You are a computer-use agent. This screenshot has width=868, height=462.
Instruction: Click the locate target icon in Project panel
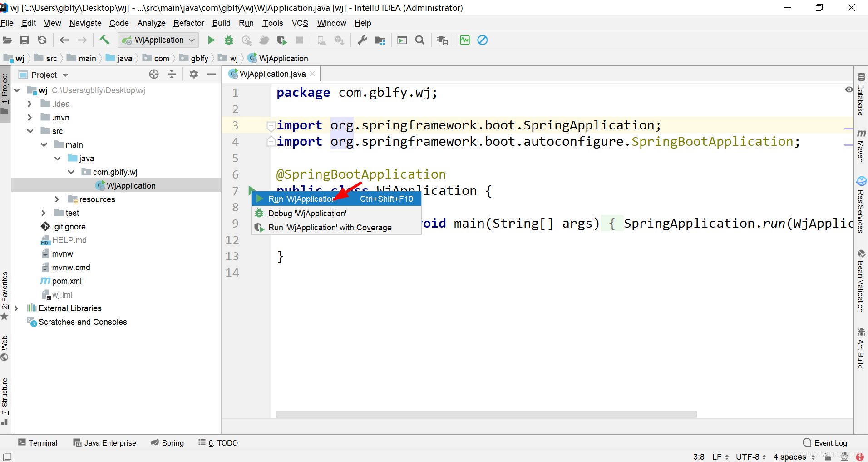pyautogui.click(x=154, y=75)
